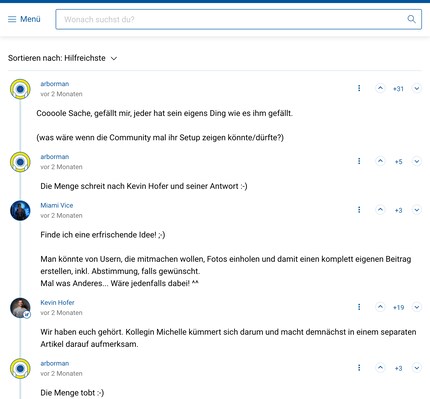This screenshot has height=399, width=430.
Task: Downvote the 'Die Menge tobt' comment
Action: click(417, 368)
